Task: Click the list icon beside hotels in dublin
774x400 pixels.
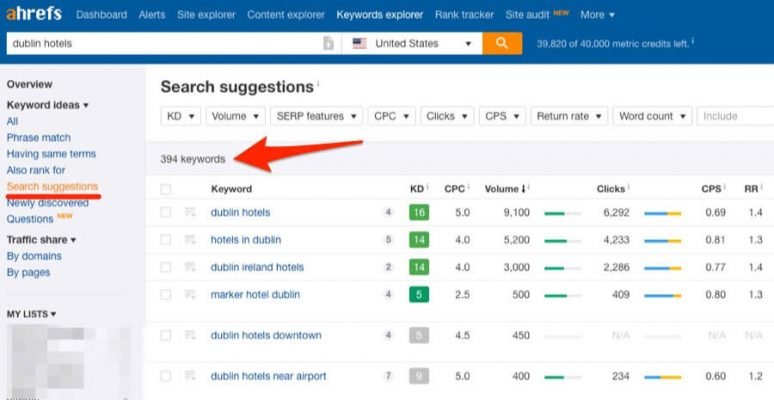Action: [190, 240]
